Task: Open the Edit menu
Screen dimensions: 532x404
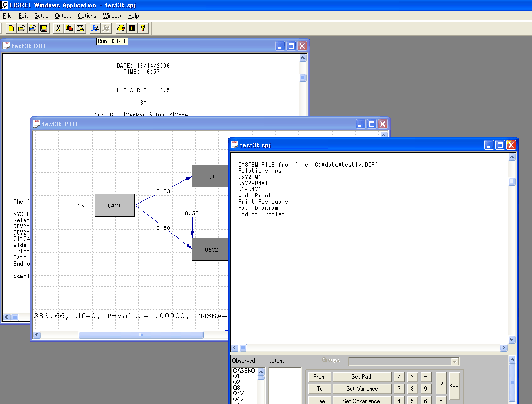Action: (23, 16)
